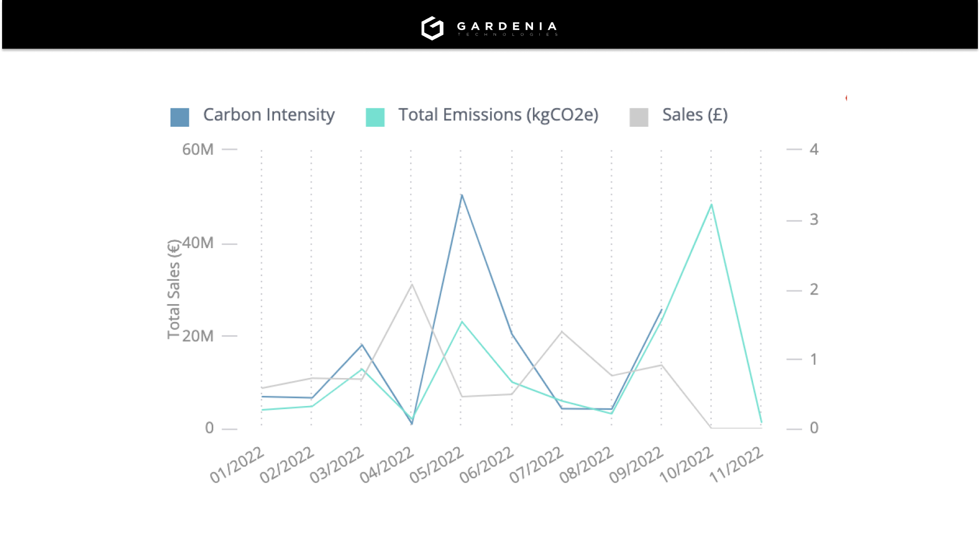Click the right axis value 1

[x=814, y=360]
